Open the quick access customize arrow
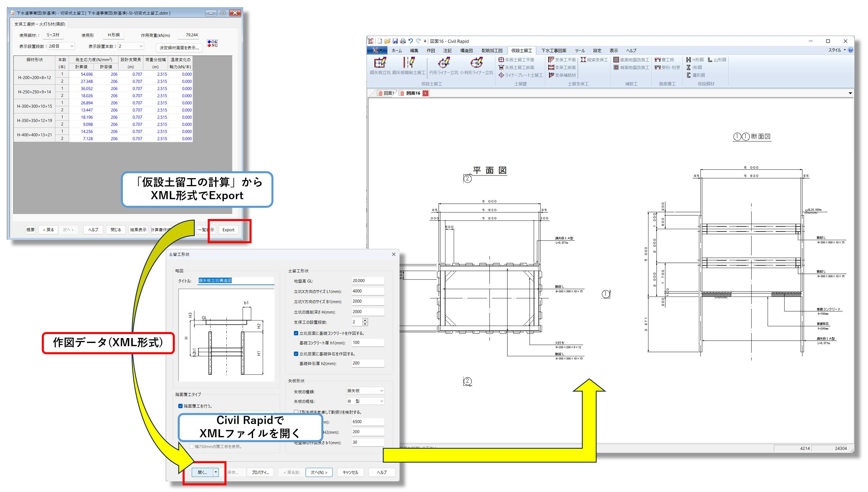868x492 pixels. [x=425, y=41]
